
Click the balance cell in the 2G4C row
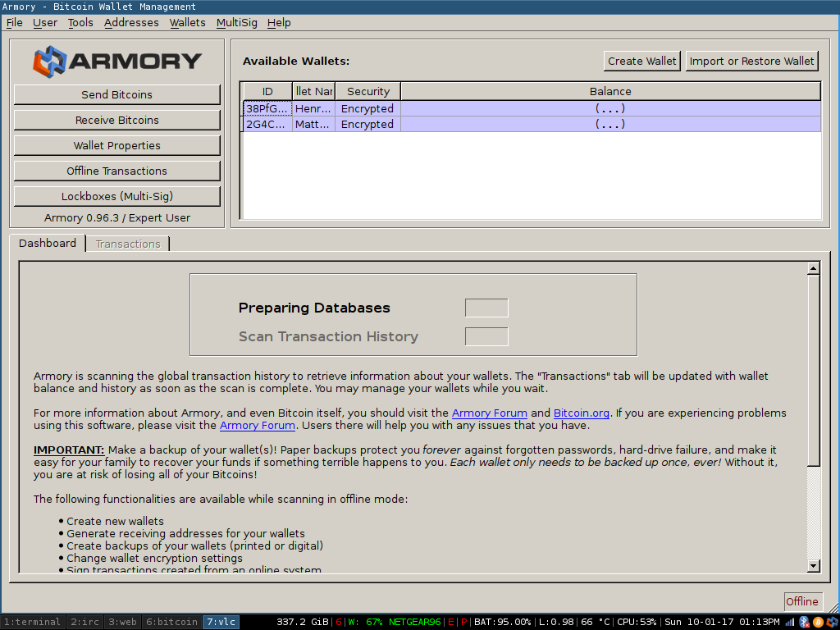(610, 125)
